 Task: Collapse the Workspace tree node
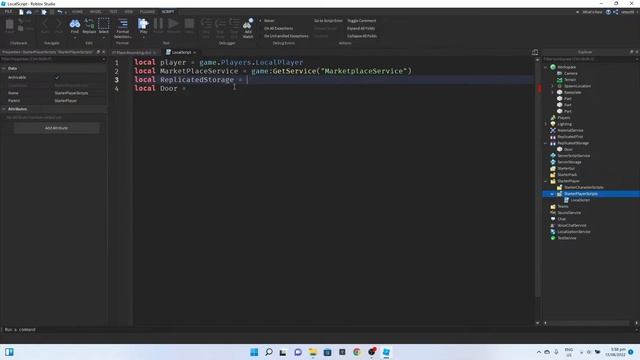(546, 67)
